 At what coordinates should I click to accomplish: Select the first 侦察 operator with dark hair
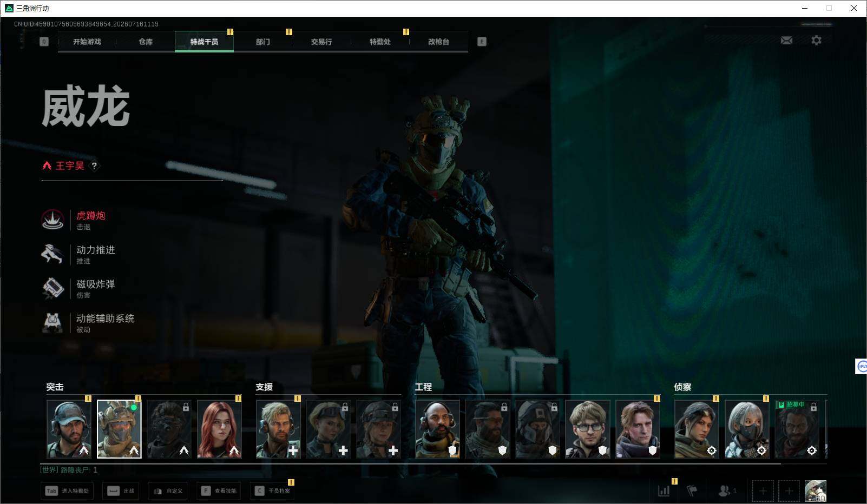[x=697, y=429]
